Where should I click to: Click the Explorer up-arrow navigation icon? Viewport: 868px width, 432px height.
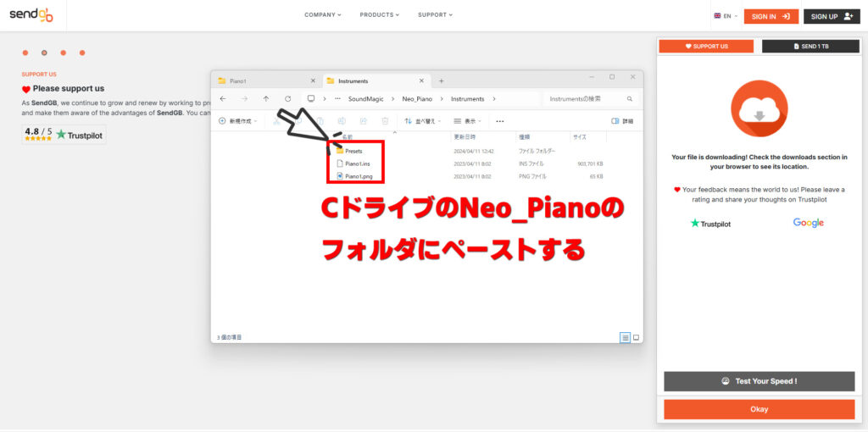266,99
